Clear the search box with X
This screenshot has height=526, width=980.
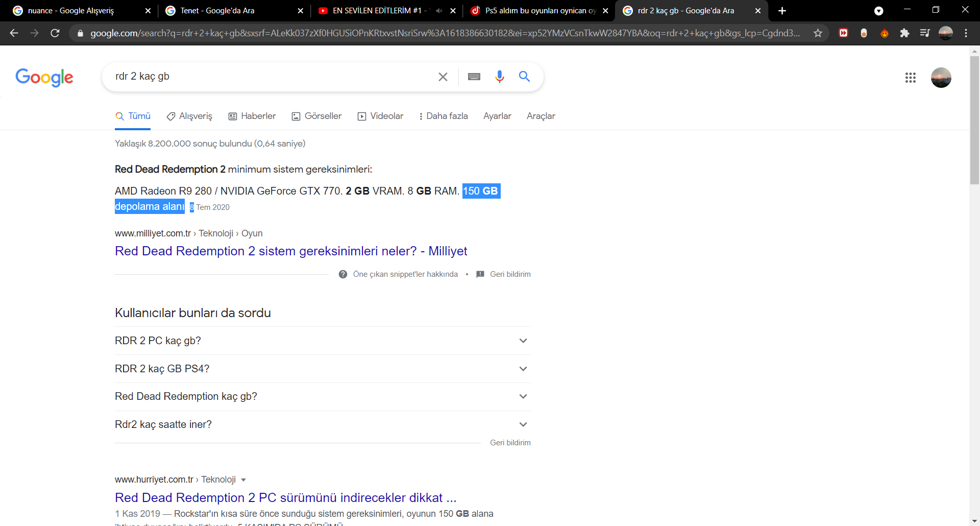tap(443, 77)
